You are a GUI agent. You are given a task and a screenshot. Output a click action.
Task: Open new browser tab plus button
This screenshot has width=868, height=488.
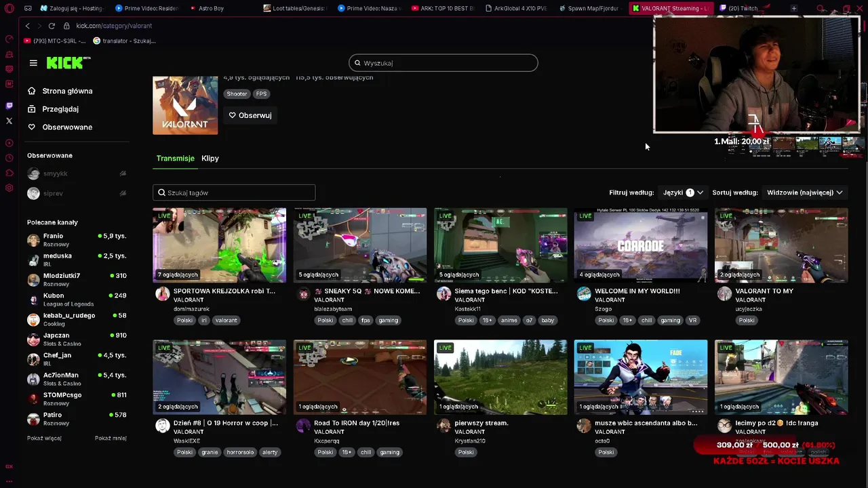coord(794,8)
